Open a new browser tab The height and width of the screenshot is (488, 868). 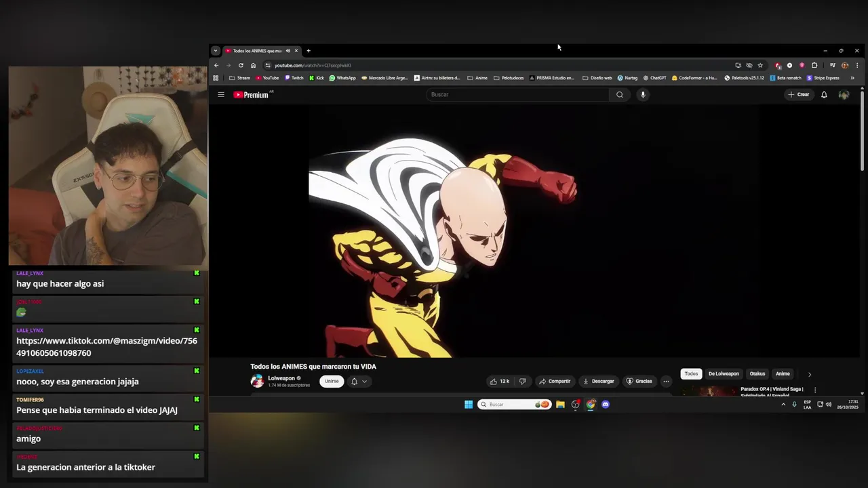coord(309,51)
